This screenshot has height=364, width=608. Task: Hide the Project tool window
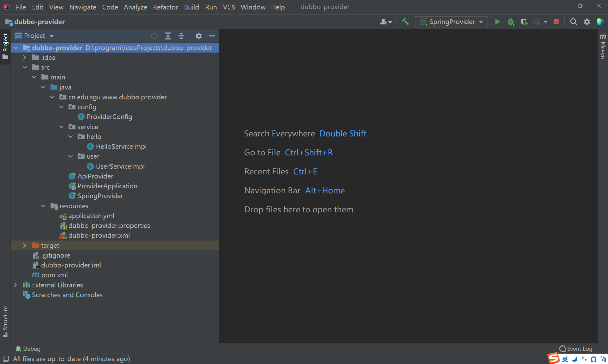[x=212, y=36]
